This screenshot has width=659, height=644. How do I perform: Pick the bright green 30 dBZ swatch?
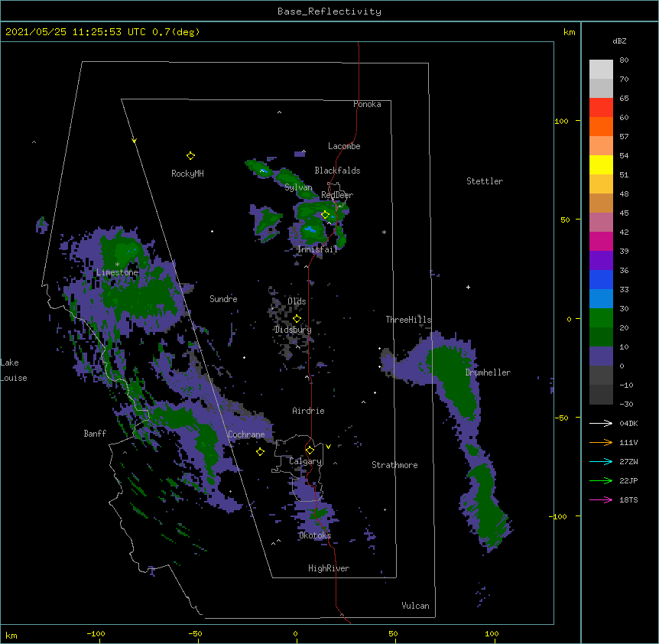(601, 318)
